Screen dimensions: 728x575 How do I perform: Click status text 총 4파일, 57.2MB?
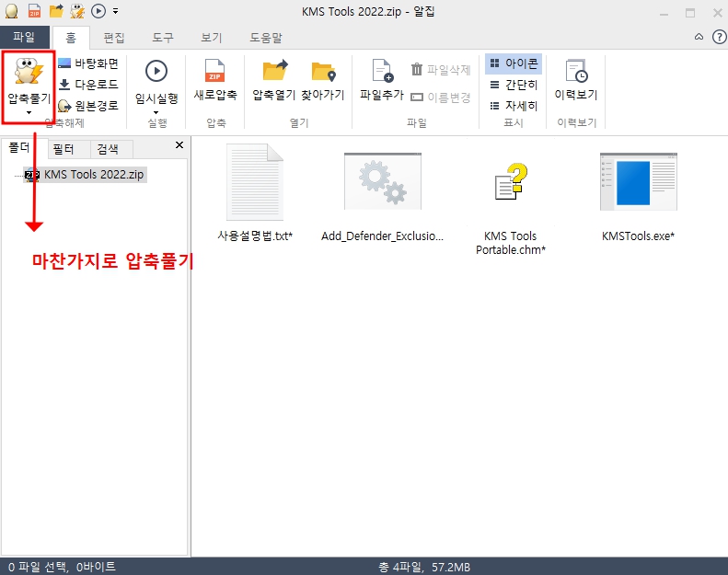point(424,567)
